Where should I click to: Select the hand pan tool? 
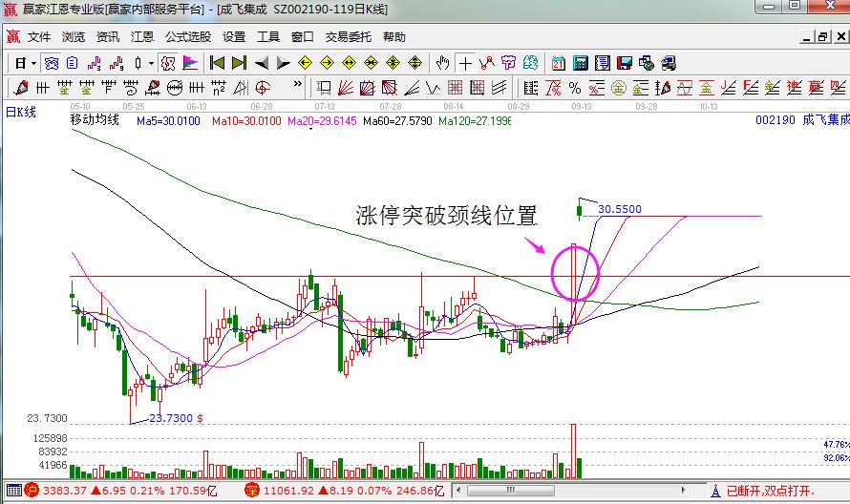tap(442, 63)
